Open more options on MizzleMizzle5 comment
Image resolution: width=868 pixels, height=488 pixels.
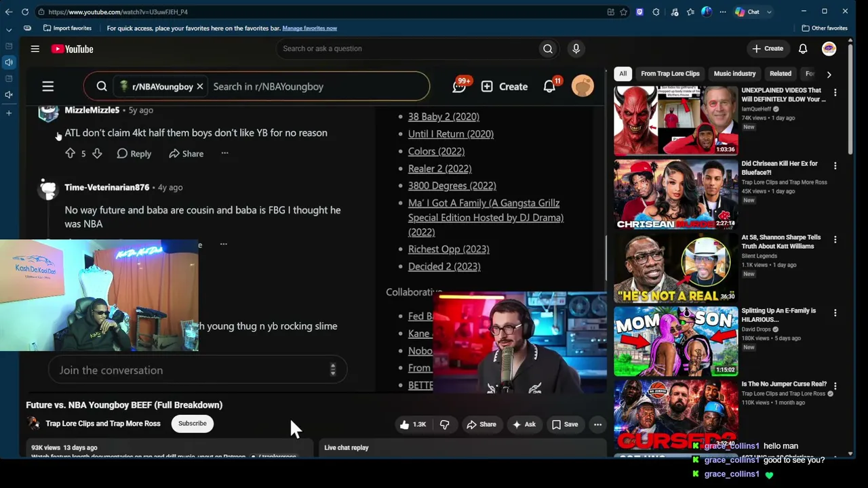224,154
